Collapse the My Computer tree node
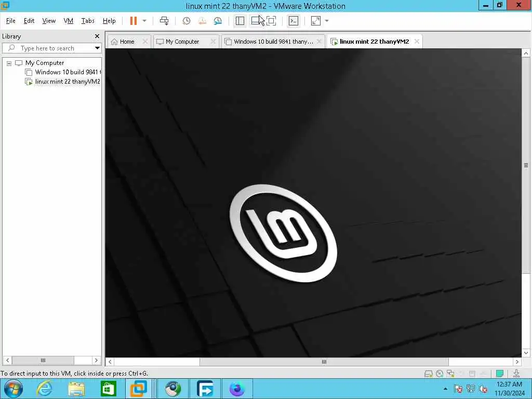This screenshot has height=399, width=532. (x=9, y=63)
